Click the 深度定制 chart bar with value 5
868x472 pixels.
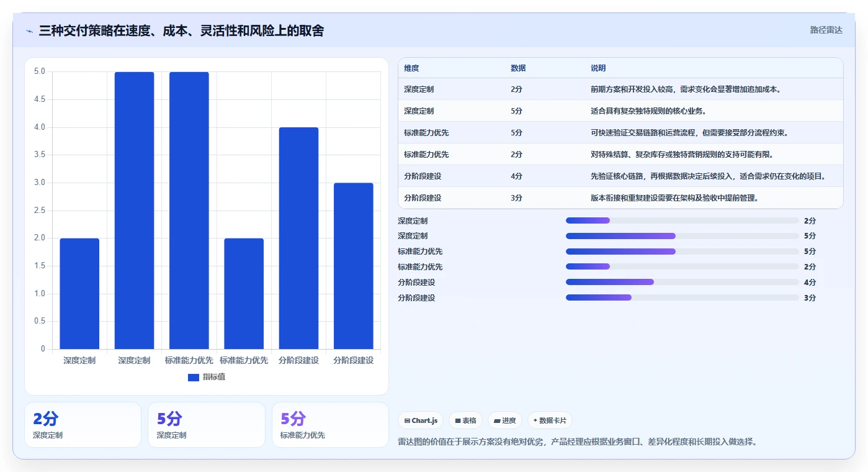coord(134,211)
